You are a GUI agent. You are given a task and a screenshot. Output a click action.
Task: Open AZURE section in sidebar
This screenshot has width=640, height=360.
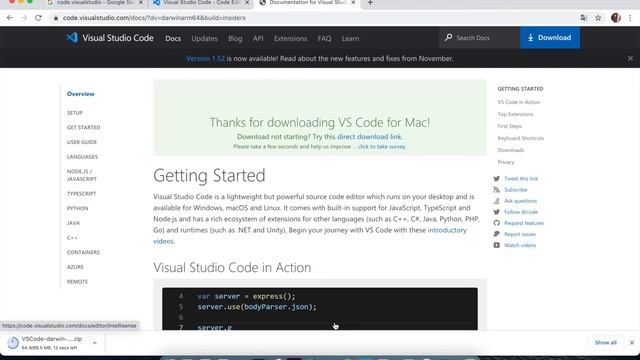point(75,267)
